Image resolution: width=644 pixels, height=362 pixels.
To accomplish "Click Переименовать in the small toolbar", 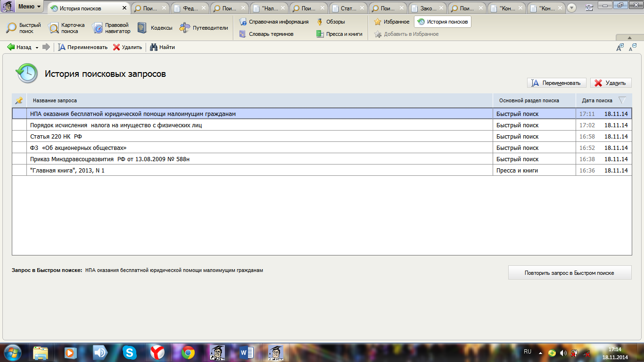I will [x=83, y=47].
